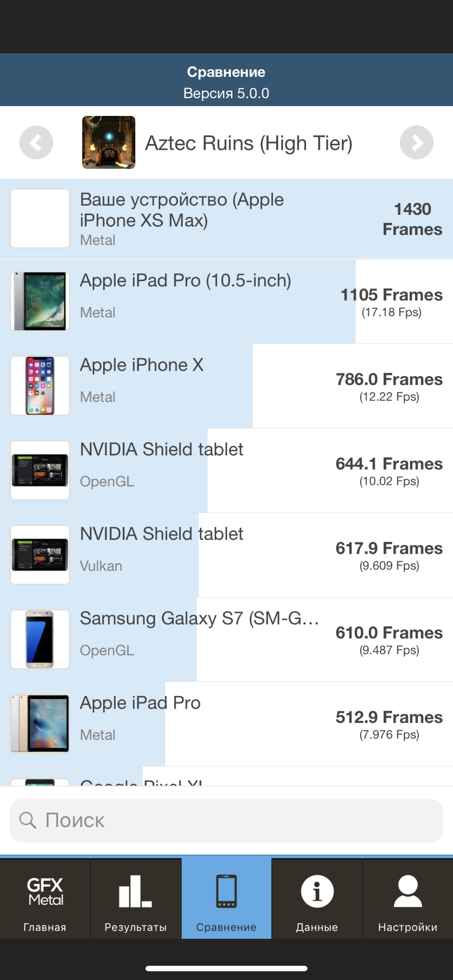This screenshot has width=453, height=980.
Task: Click the Aztec Ruins (High Tier) title
Action: (249, 143)
